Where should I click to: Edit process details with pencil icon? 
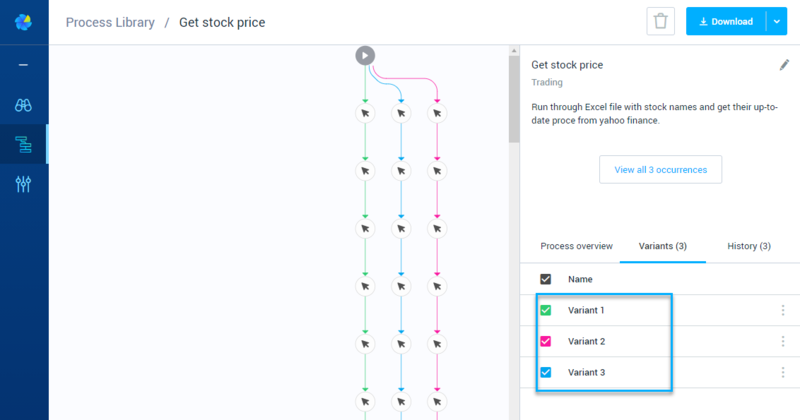click(x=784, y=65)
